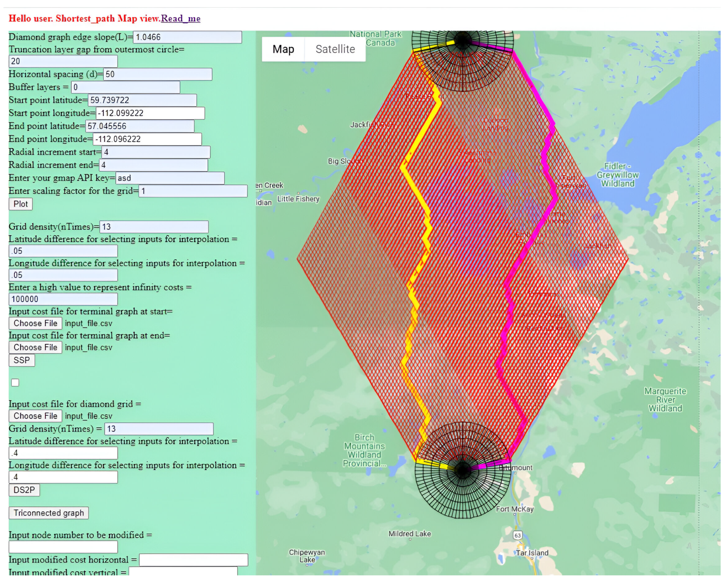Click the Highway 63 shield icon
728x584 pixels.
(x=517, y=535)
